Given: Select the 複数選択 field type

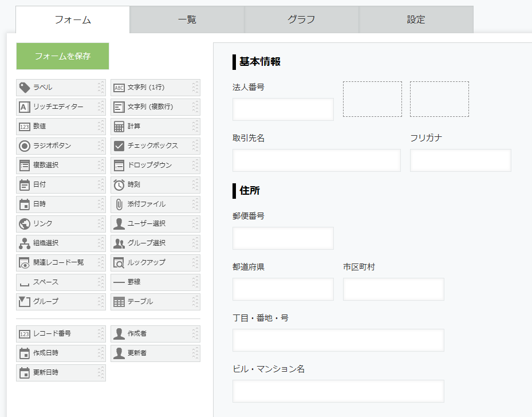Looking at the screenshot, I should pyautogui.click(x=61, y=165).
